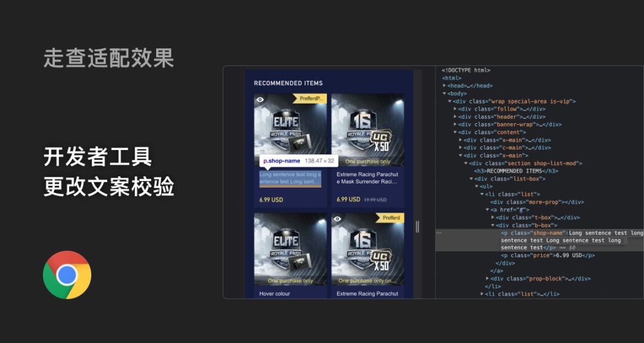Viewport: 644px width, 343px height.
Task: Click the struck-through 19.99 USD price
Action: [375, 200]
